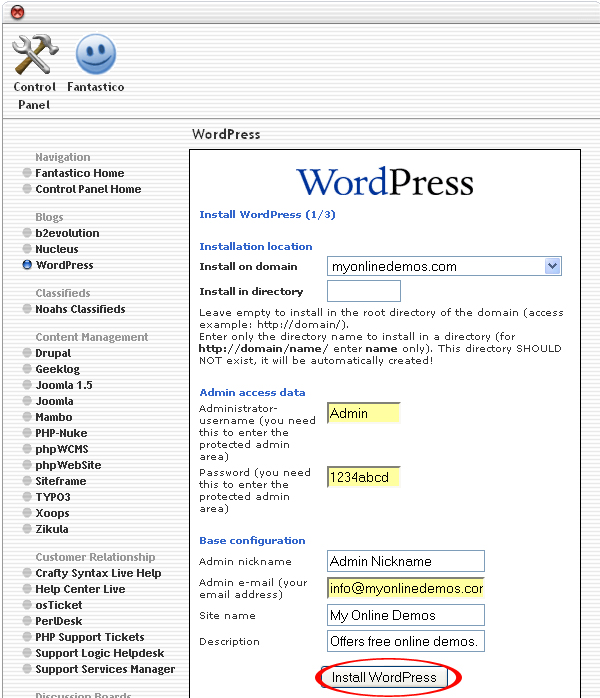Click the Site name input field
This screenshot has width=600, height=698.
click(x=405, y=615)
